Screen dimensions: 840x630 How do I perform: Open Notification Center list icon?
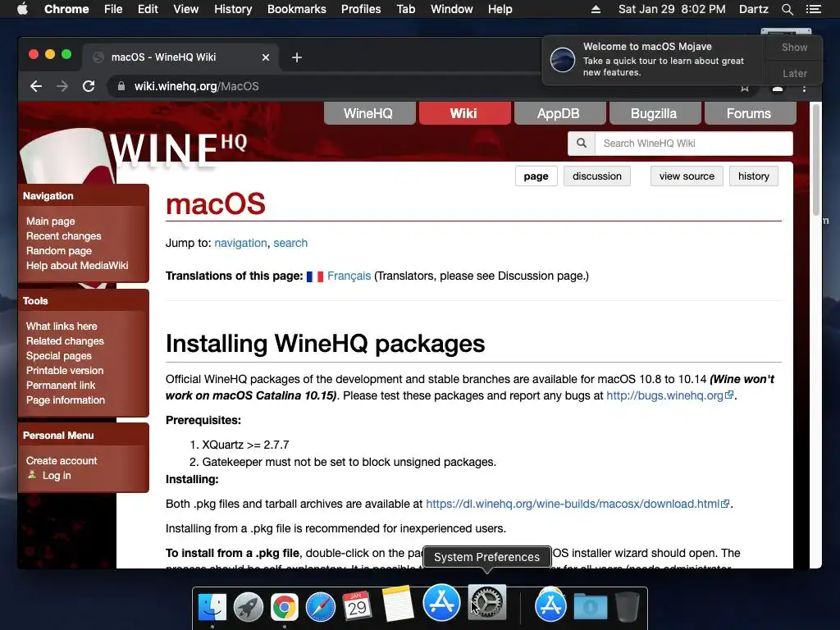[x=813, y=9]
